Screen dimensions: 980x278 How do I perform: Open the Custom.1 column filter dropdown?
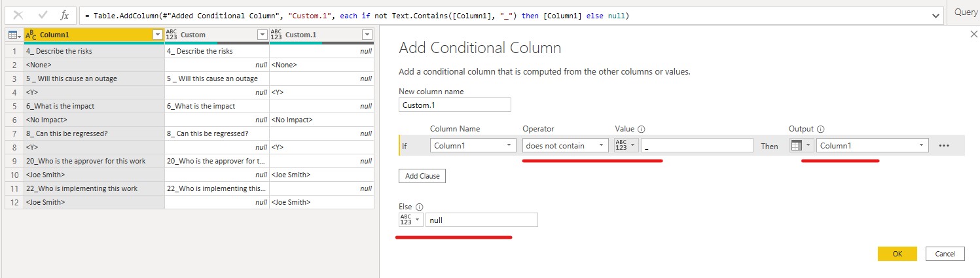tap(367, 35)
